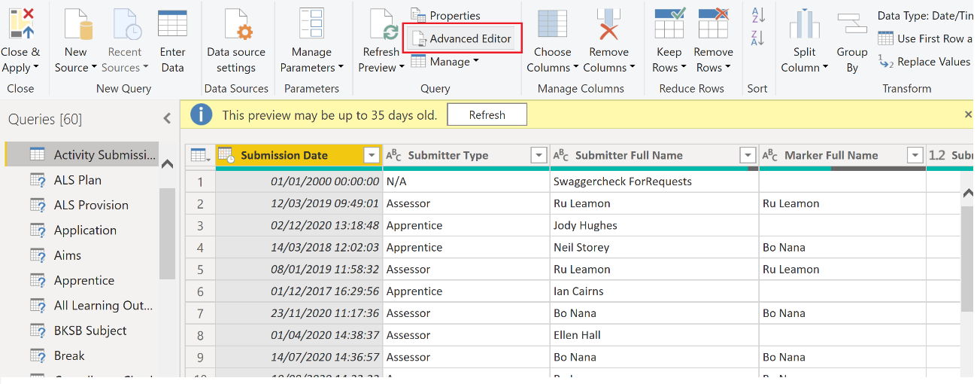Viewport: 980px width, 384px height.
Task: Expand the Choose Columns dropdown
Action: [x=575, y=68]
